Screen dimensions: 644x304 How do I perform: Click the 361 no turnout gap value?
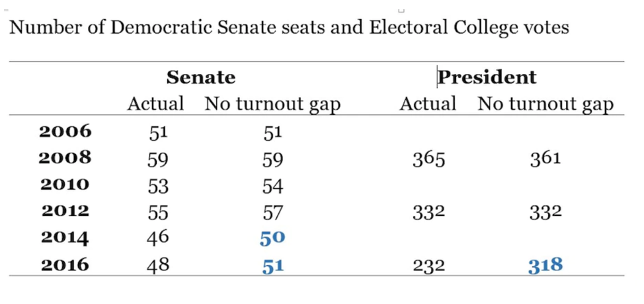click(x=545, y=159)
